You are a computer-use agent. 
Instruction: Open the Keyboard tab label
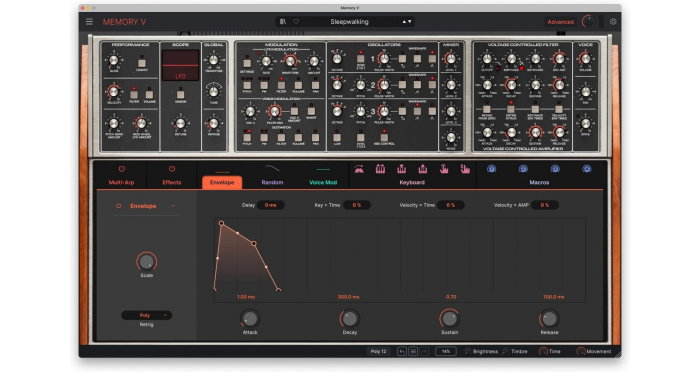pyautogui.click(x=412, y=182)
